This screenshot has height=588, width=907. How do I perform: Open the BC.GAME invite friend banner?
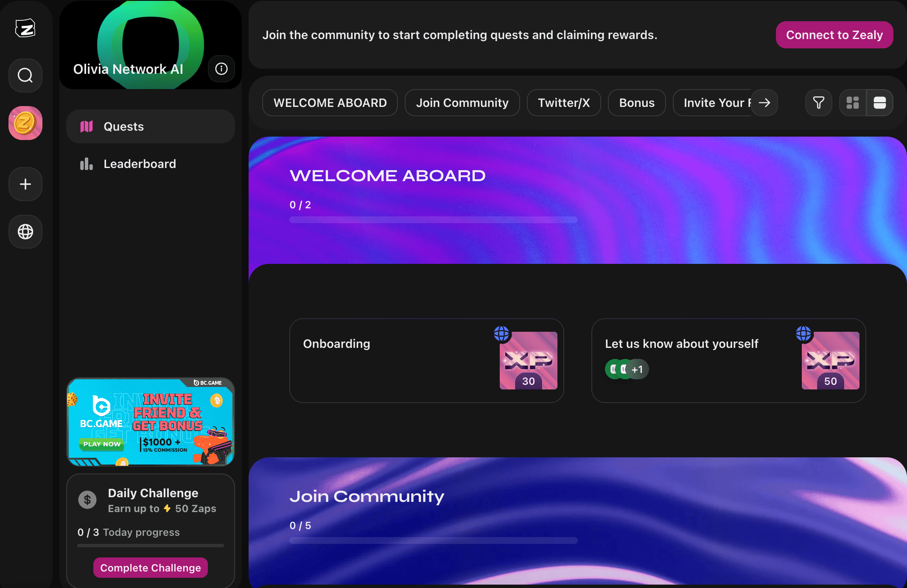pos(151,422)
